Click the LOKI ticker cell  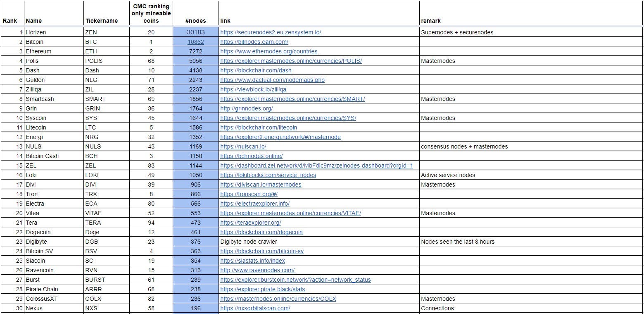coord(107,175)
